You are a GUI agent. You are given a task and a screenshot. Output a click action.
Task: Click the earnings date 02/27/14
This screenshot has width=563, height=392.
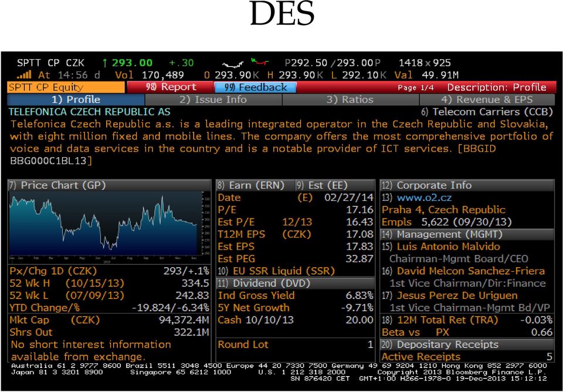tap(348, 197)
